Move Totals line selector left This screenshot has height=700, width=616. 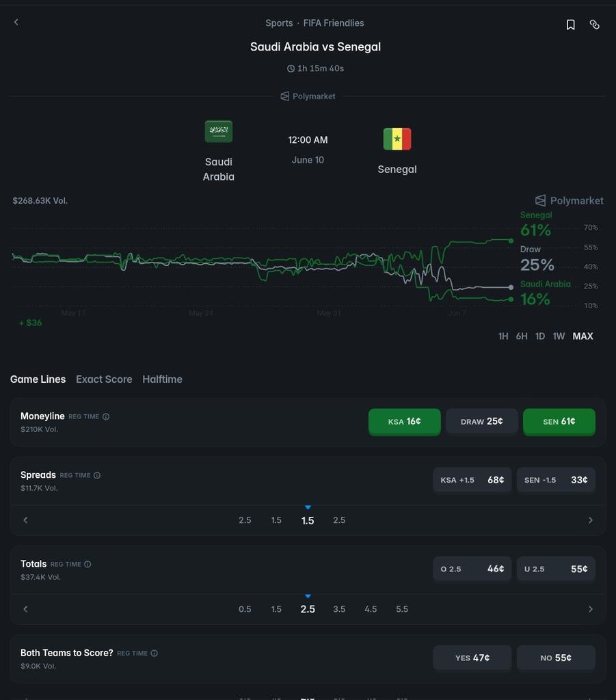[x=25, y=609]
